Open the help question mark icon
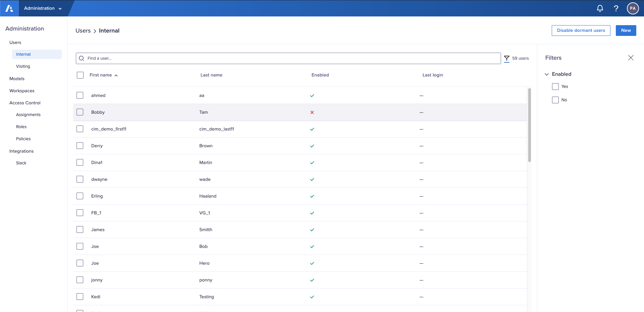The width and height of the screenshot is (644, 312). 616,8
